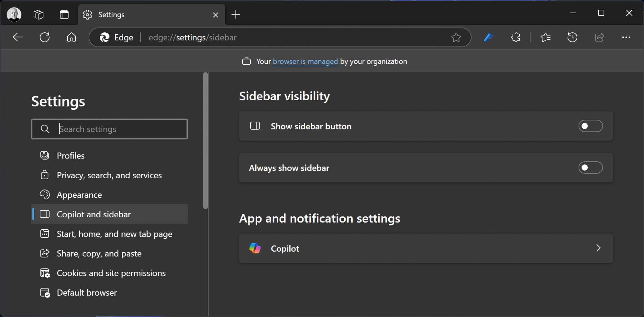
Task: Open the Extensions icon on the toolbar
Action: 515,37
